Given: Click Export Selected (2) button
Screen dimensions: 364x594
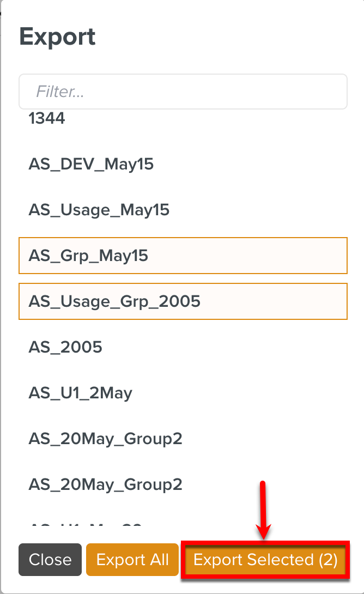Looking at the screenshot, I should pyautogui.click(x=265, y=560).
